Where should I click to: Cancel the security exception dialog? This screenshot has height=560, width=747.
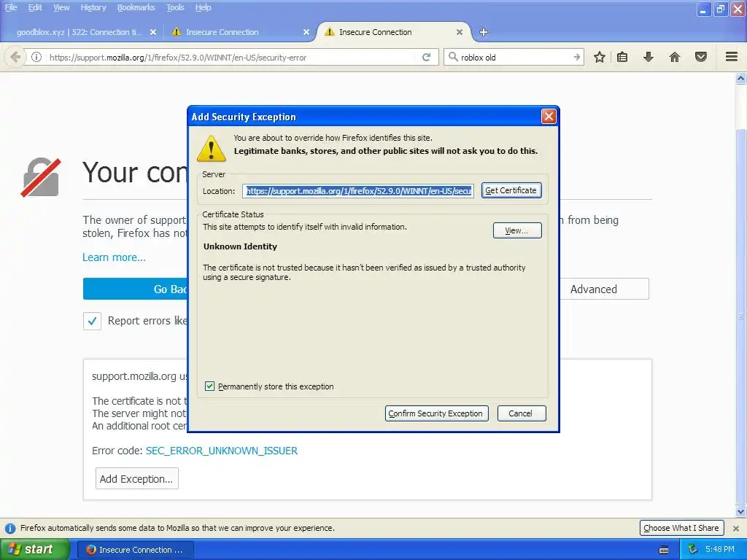[521, 413]
